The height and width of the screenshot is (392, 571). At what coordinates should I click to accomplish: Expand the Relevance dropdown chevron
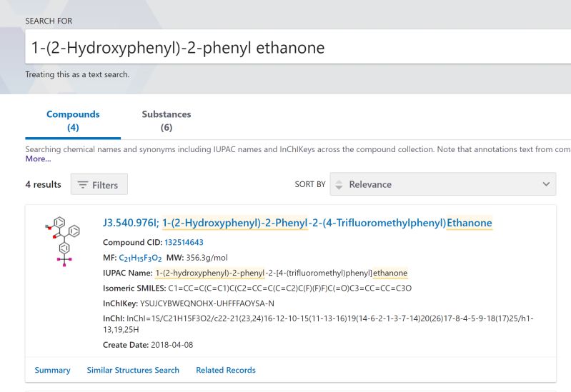pos(546,184)
